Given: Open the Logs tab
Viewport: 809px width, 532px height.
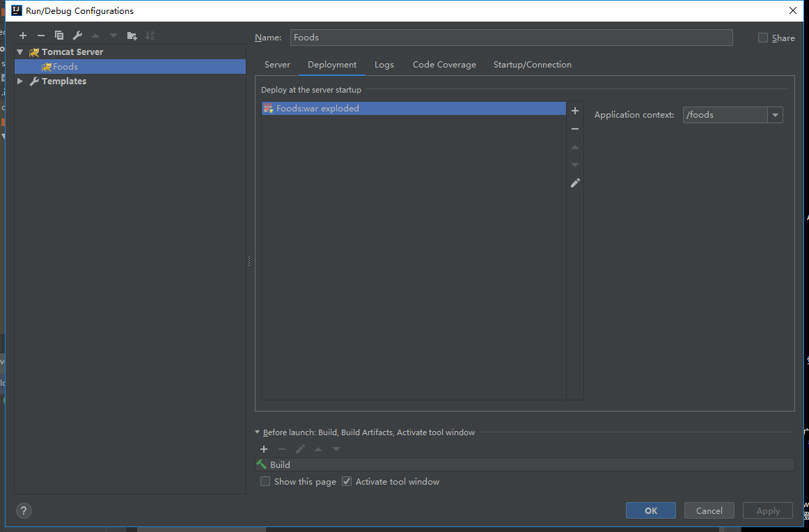Looking at the screenshot, I should point(384,65).
